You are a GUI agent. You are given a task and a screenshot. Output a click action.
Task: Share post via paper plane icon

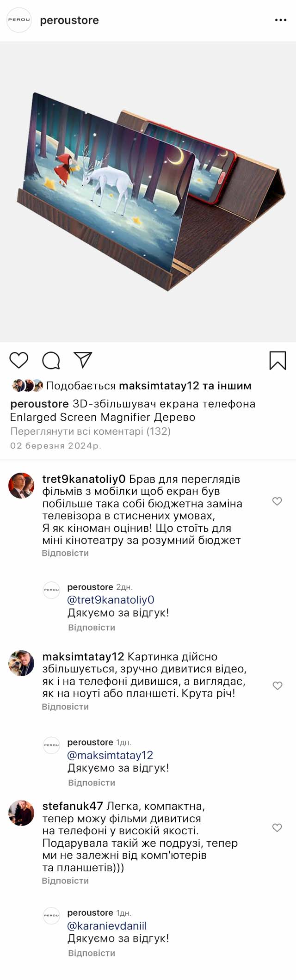[x=83, y=360]
